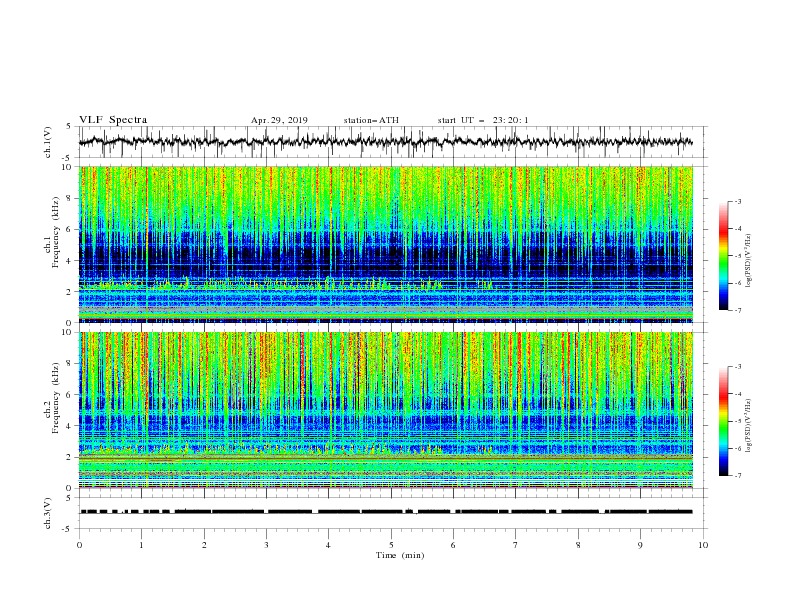Image resolution: width=792 pixels, height=612 pixels.
Task: Click the ch.3 black signal bar
Action: coord(386,512)
